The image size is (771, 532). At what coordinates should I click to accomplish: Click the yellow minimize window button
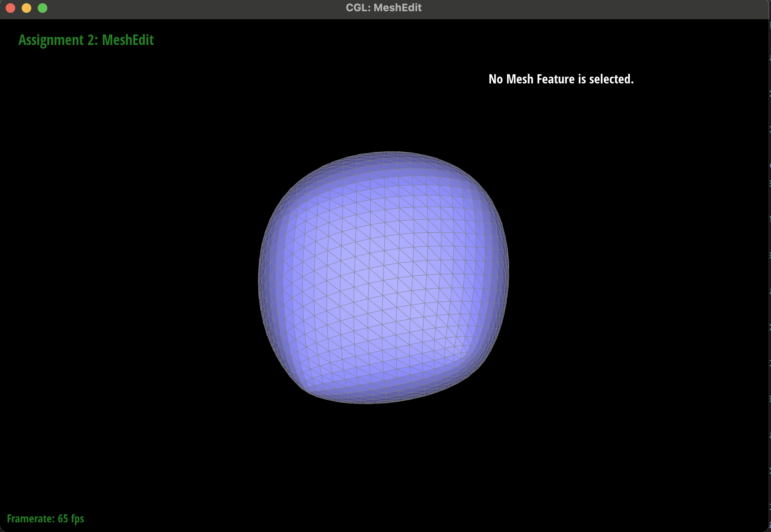click(26, 8)
